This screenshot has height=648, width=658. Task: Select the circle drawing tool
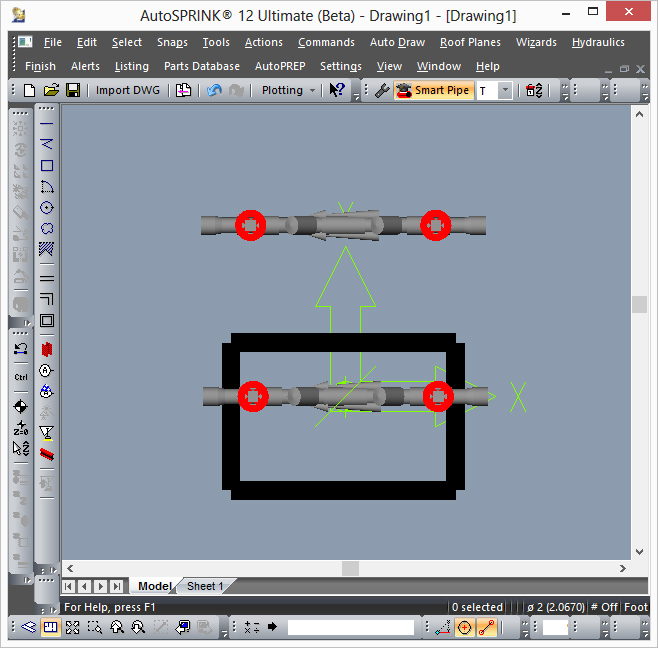47,208
